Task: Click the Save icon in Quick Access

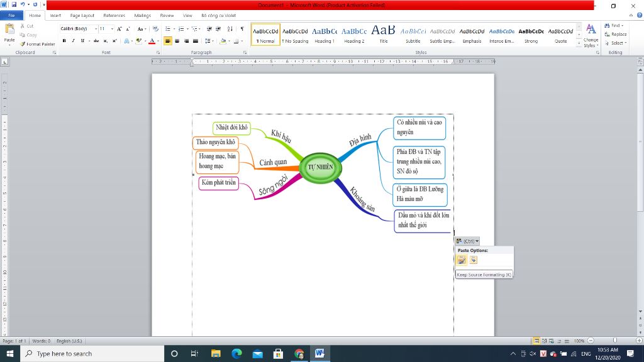Action: [x=14, y=4]
